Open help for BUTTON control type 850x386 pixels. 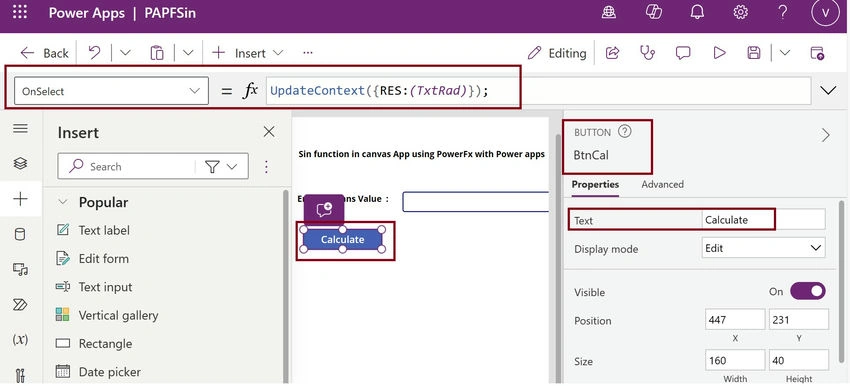point(625,132)
